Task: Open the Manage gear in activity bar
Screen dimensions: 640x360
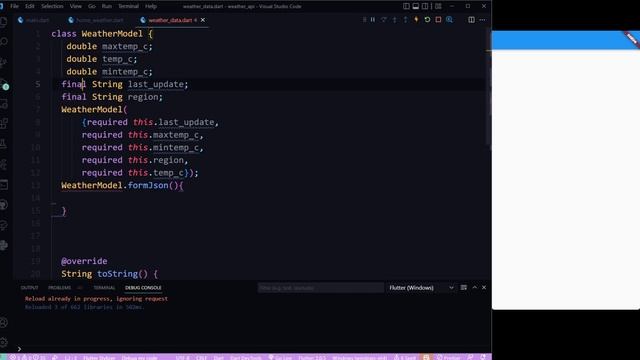Action: coord(4,342)
